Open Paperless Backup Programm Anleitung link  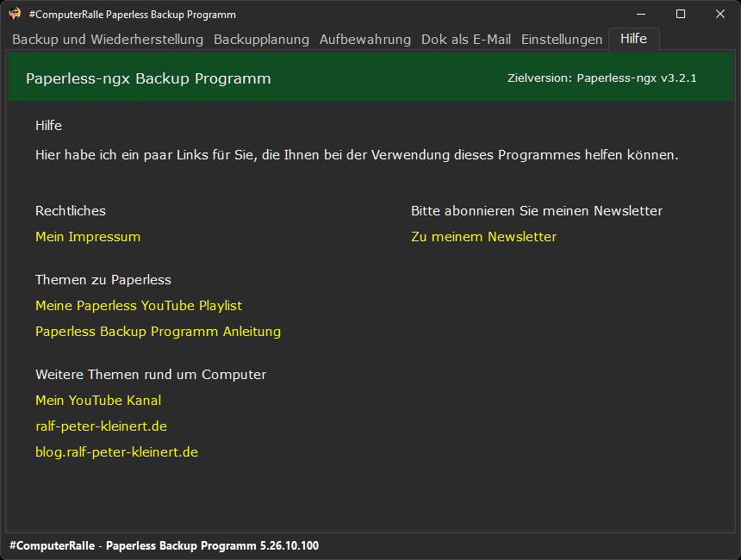tap(158, 332)
